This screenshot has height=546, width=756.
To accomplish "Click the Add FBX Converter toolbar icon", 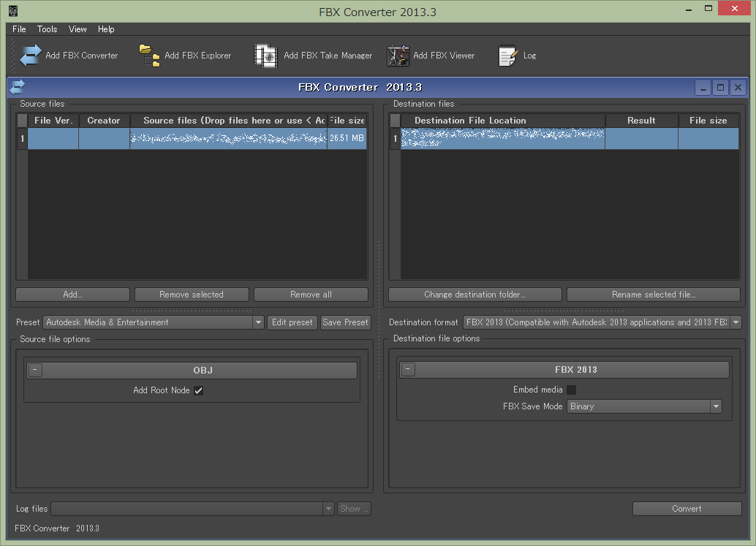I will pos(31,56).
